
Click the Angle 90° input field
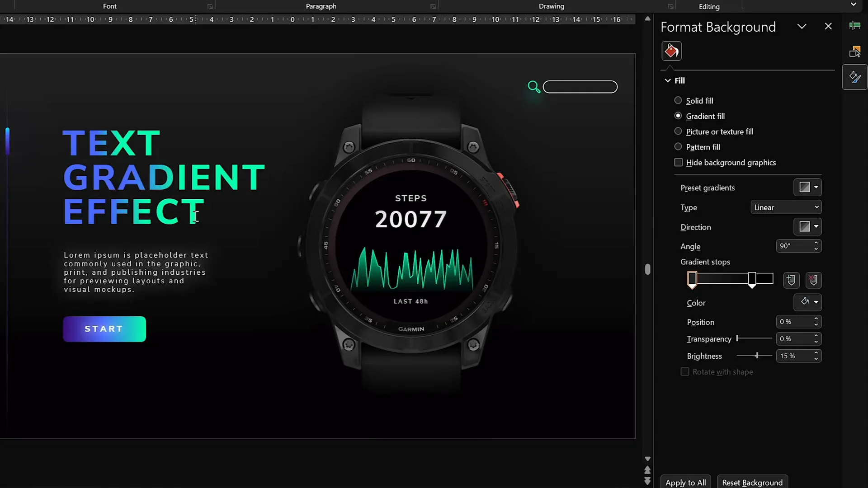pos(794,246)
